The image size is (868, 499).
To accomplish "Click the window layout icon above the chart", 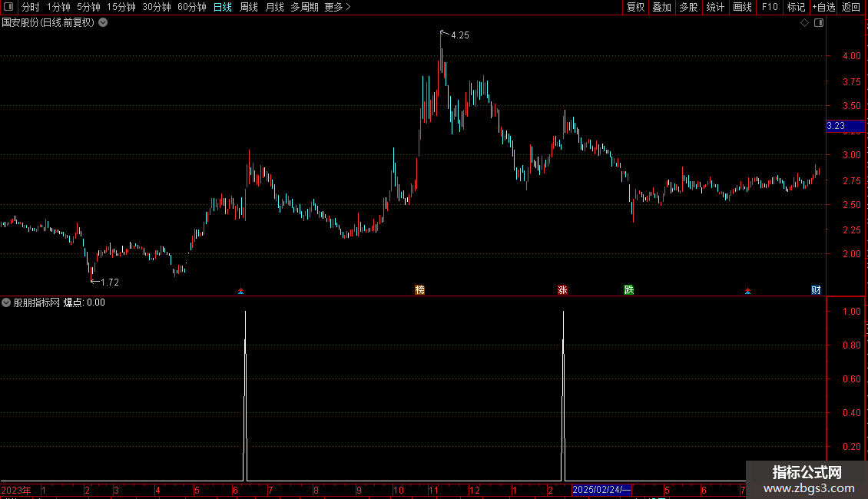I will pyautogui.click(x=819, y=23).
